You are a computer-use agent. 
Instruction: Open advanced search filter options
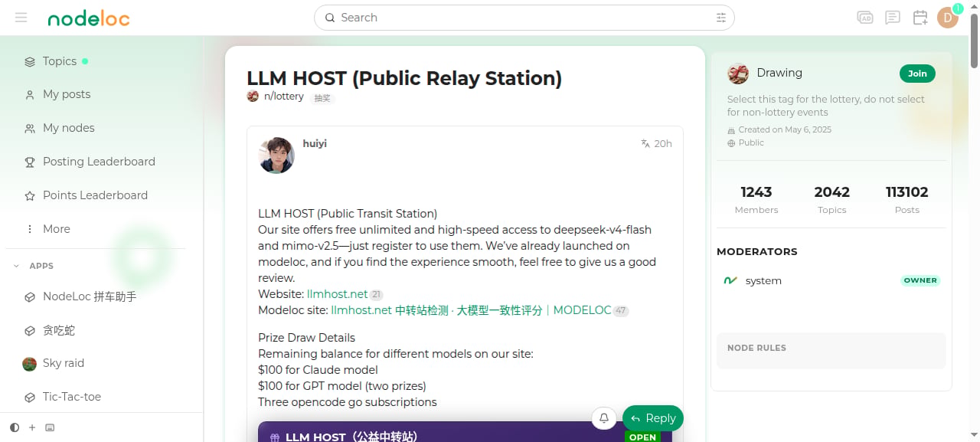[x=720, y=18]
